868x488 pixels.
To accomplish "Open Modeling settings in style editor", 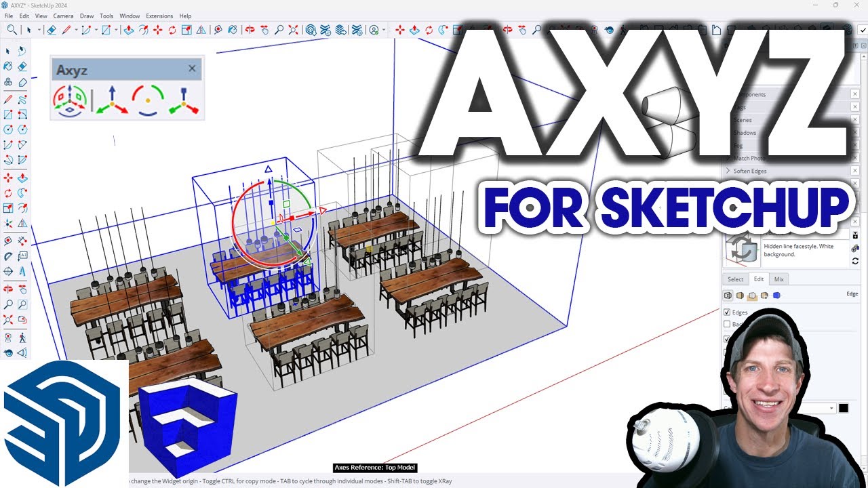I will (x=776, y=296).
